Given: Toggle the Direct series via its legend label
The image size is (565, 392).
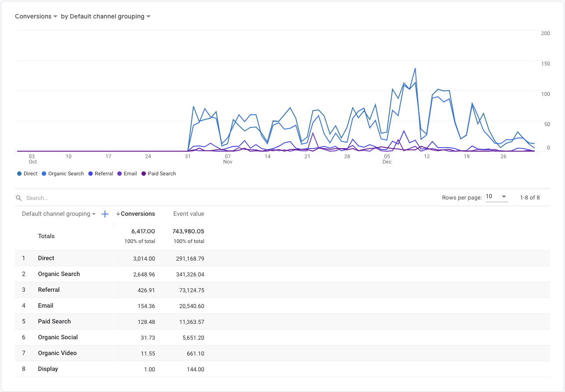Looking at the screenshot, I should point(29,174).
